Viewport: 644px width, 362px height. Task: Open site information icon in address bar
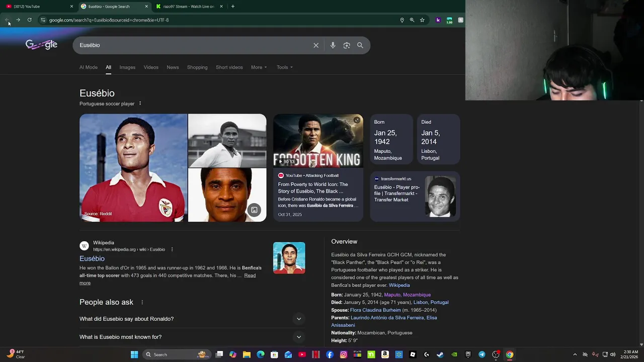(x=43, y=20)
